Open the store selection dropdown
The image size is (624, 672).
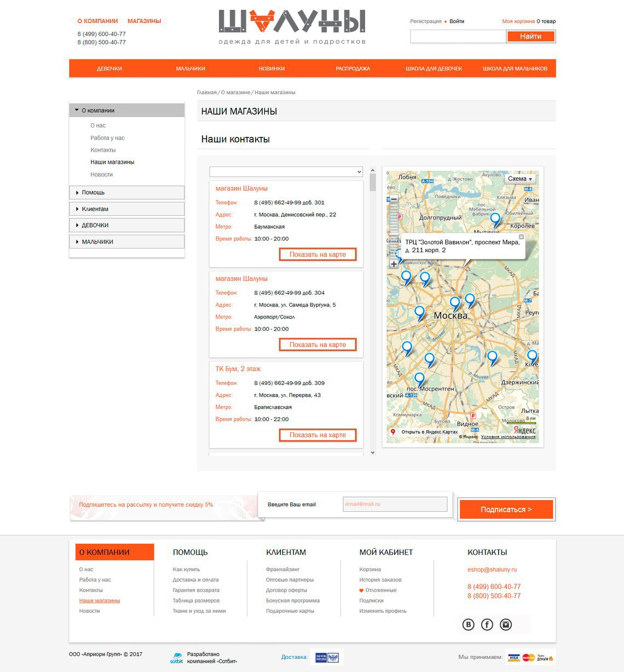286,172
